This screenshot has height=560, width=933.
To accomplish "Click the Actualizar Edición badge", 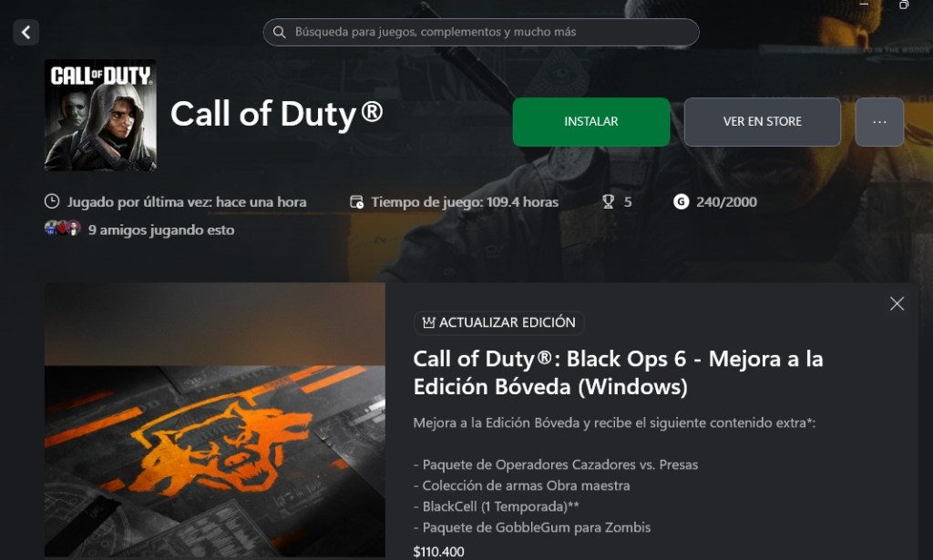I will point(498,323).
